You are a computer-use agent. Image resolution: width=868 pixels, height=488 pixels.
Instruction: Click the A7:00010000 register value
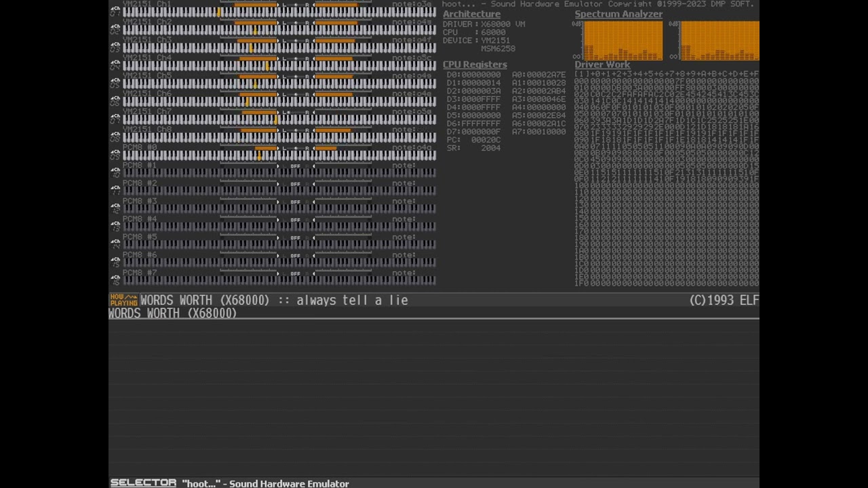[538, 131]
